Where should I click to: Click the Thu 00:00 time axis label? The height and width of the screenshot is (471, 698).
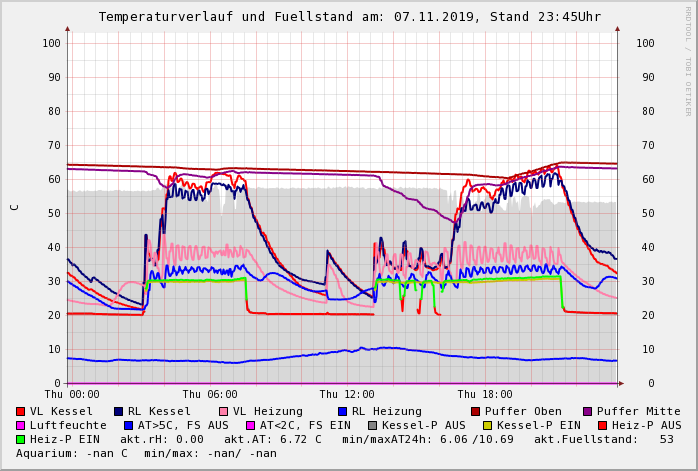click(x=72, y=395)
